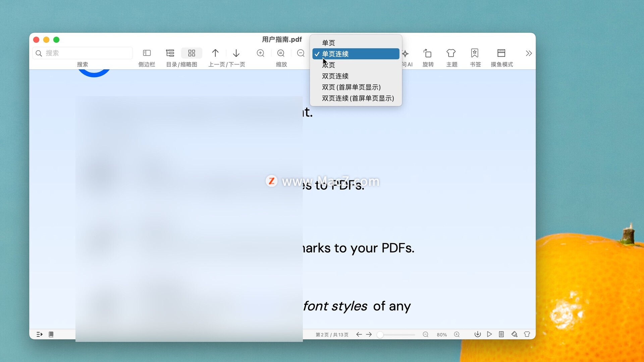Click page indicator 第2页 / 共13页
644x362 pixels.
coord(332,335)
